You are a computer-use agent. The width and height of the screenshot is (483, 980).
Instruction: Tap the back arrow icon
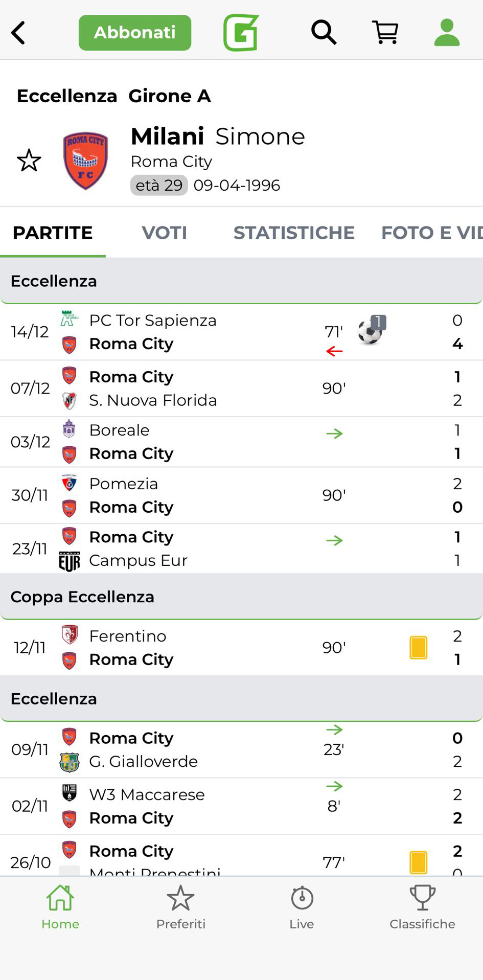click(x=18, y=33)
